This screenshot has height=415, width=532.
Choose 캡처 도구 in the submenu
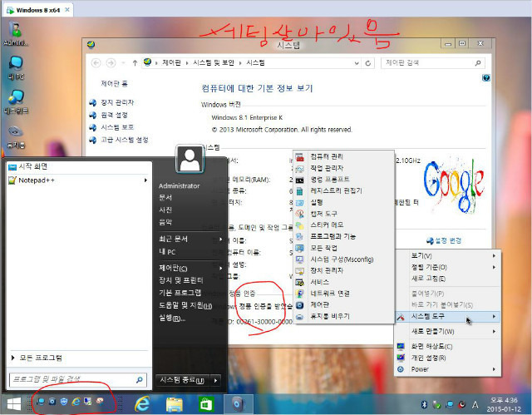343,214
